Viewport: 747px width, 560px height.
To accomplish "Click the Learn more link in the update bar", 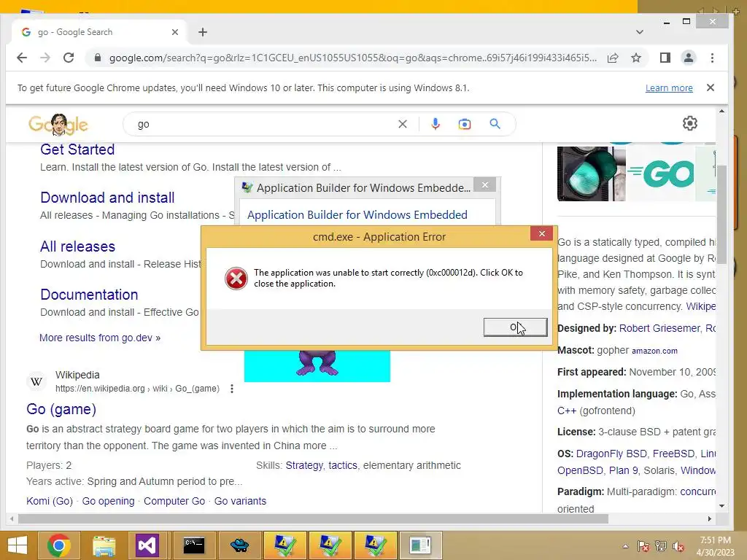I will [x=669, y=88].
